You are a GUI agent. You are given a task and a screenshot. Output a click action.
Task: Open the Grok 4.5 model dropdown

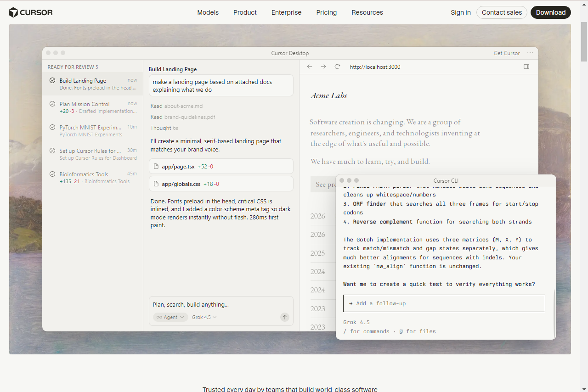pyautogui.click(x=204, y=317)
